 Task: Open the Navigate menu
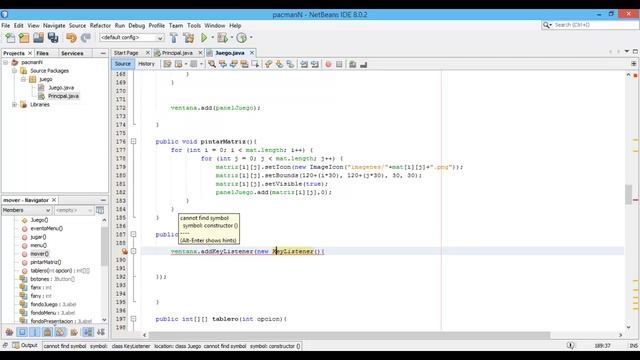pyautogui.click(x=54, y=25)
